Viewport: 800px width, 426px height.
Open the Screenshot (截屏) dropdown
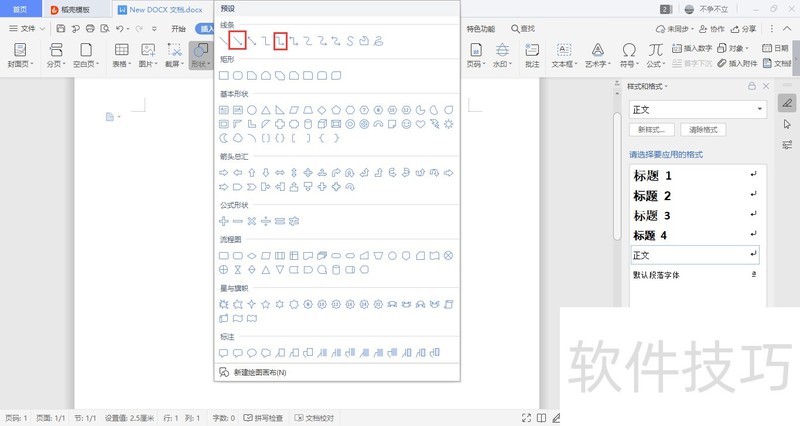pos(174,55)
